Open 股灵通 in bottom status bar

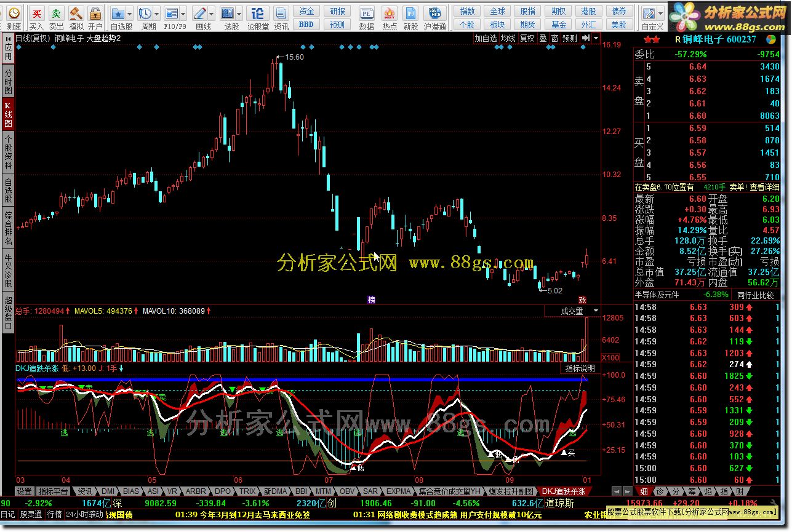point(31,514)
